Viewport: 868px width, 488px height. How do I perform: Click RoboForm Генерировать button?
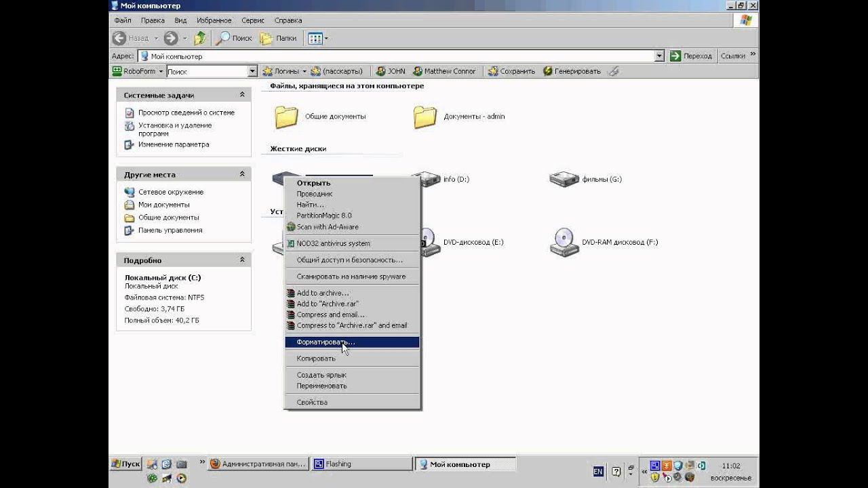point(572,71)
